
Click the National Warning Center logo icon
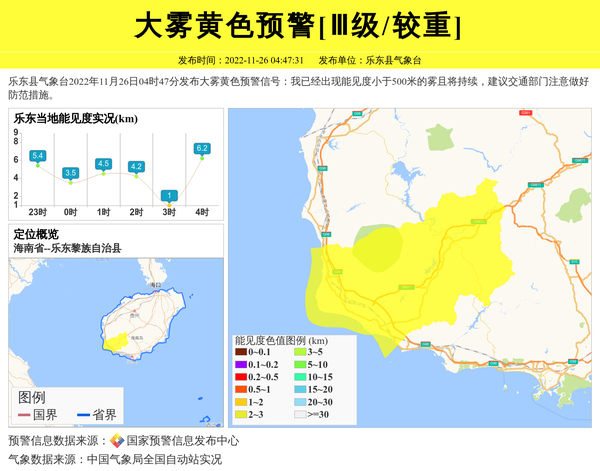pyautogui.click(x=116, y=441)
